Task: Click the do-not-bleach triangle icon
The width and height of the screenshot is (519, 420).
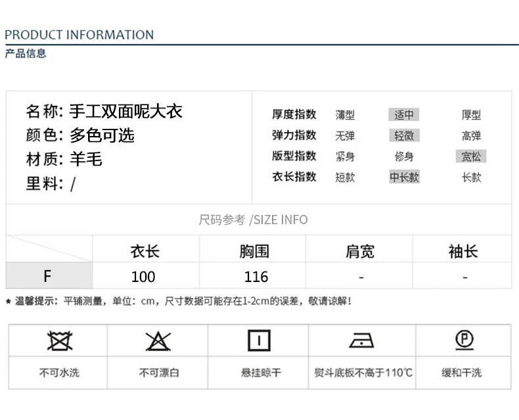Action: pyautogui.click(x=158, y=341)
